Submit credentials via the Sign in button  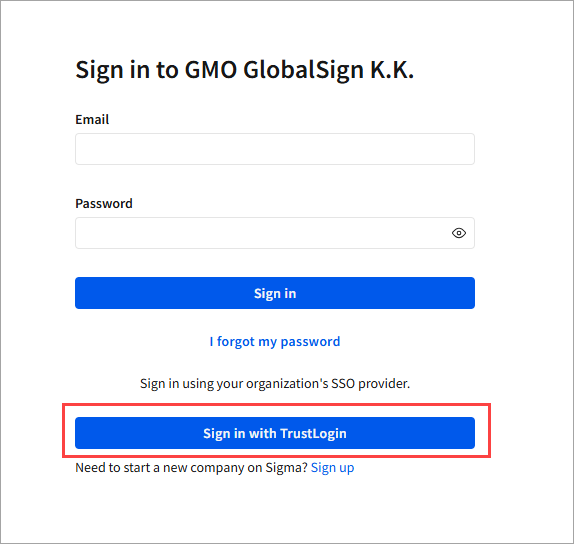coord(275,293)
